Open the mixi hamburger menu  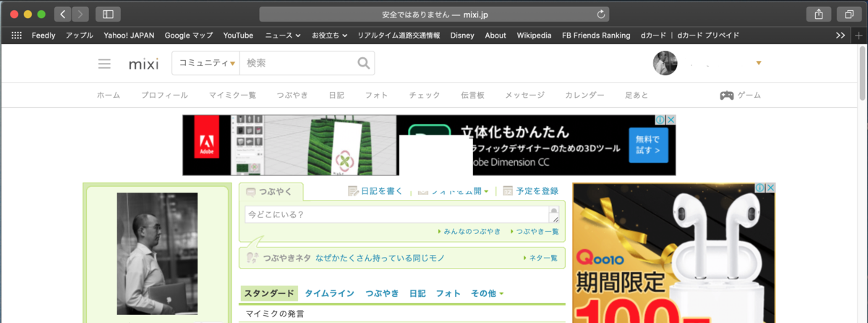(104, 64)
